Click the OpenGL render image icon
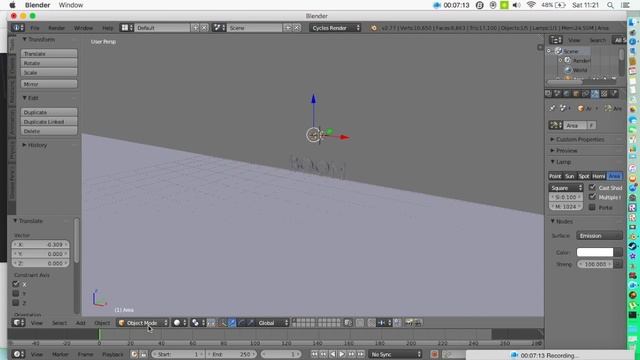Viewport: 640px width, 360px height. [x=409, y=322]
